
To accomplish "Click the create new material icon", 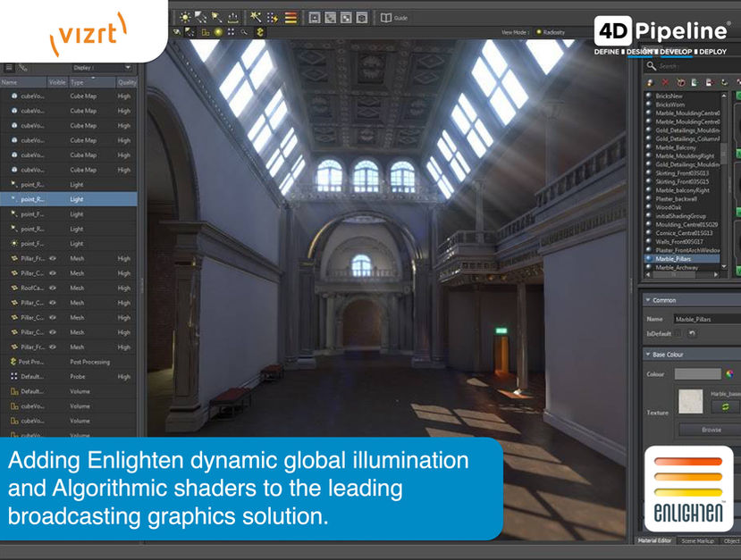I will tap(650, 83).
